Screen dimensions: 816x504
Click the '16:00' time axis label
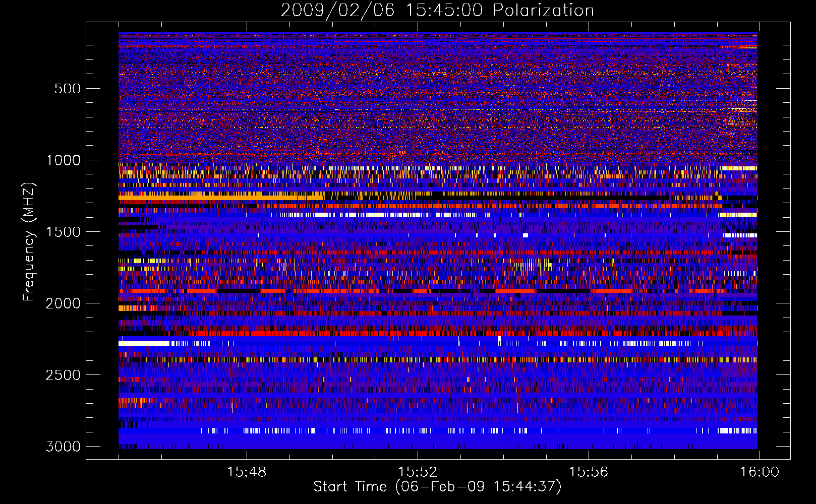760,472
